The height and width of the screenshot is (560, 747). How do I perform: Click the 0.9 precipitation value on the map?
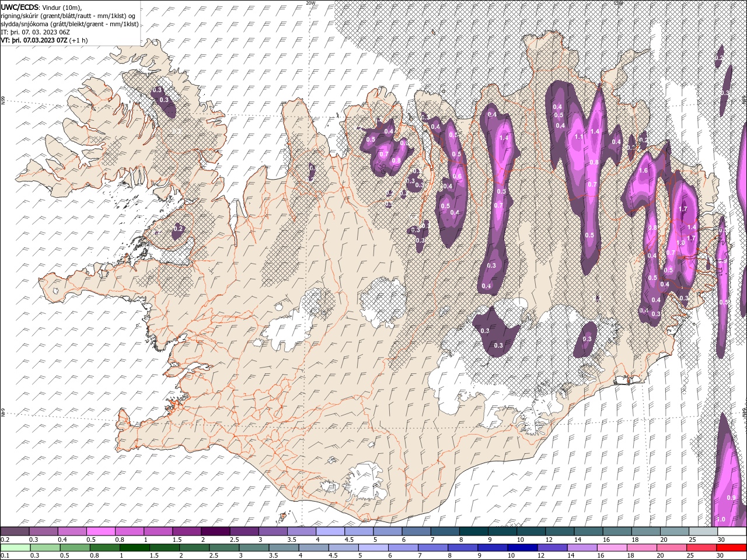click(x=731, y=498)
